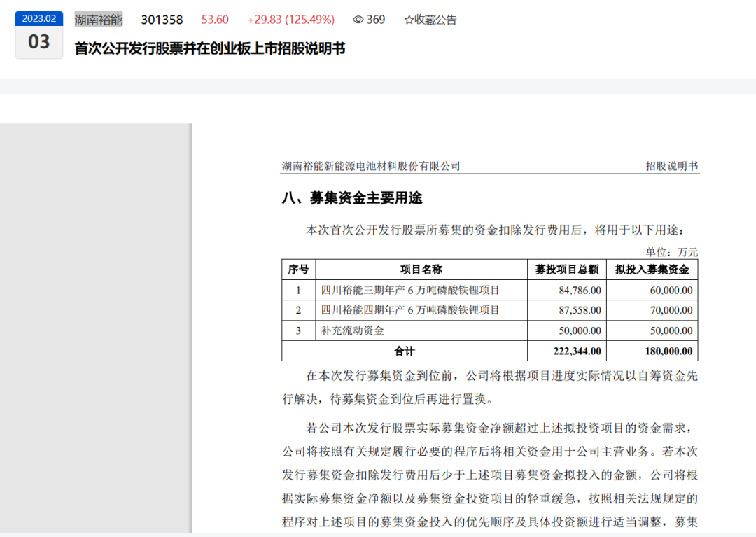Screen dimensions: 756x537
Task: Click the 87,558.00 table value
Action: click(580, 310)
